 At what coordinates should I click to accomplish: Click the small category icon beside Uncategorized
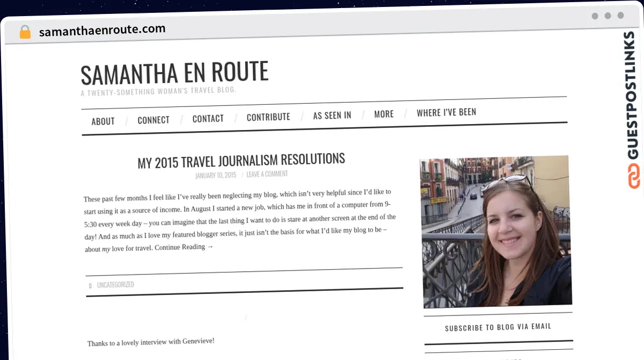[x=90, y=286]
